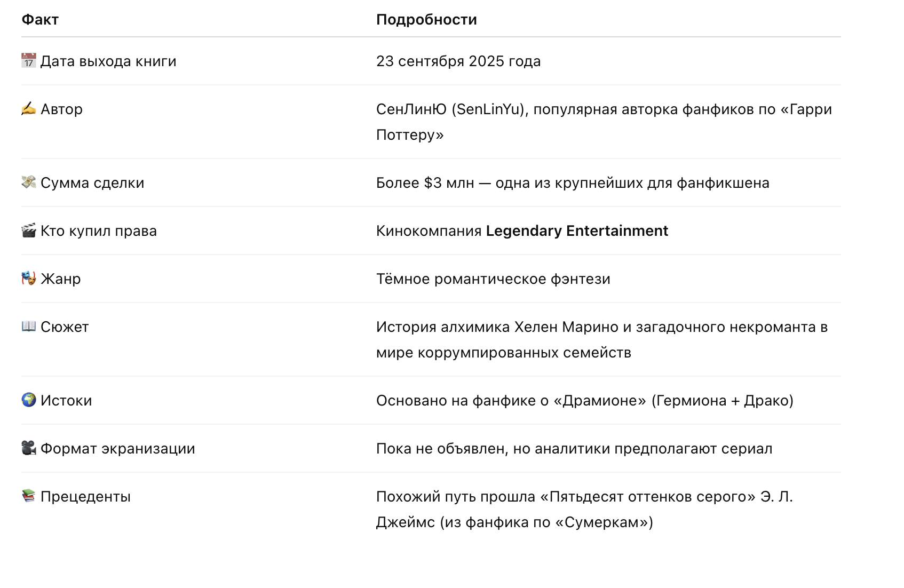Click the Более $3 млн details cell
Viewport: 904px width, 588px height.
point(573,183)
